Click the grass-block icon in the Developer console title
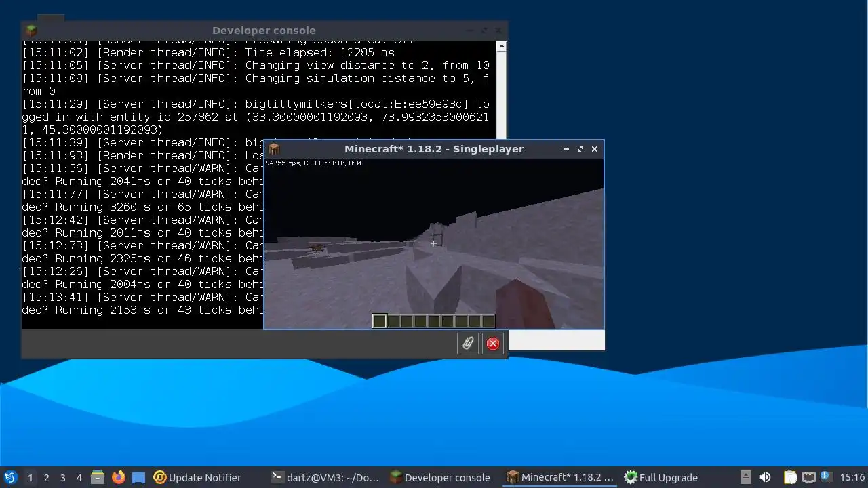Viewport: 868px width, 488px height. click(x=31, y=30)
